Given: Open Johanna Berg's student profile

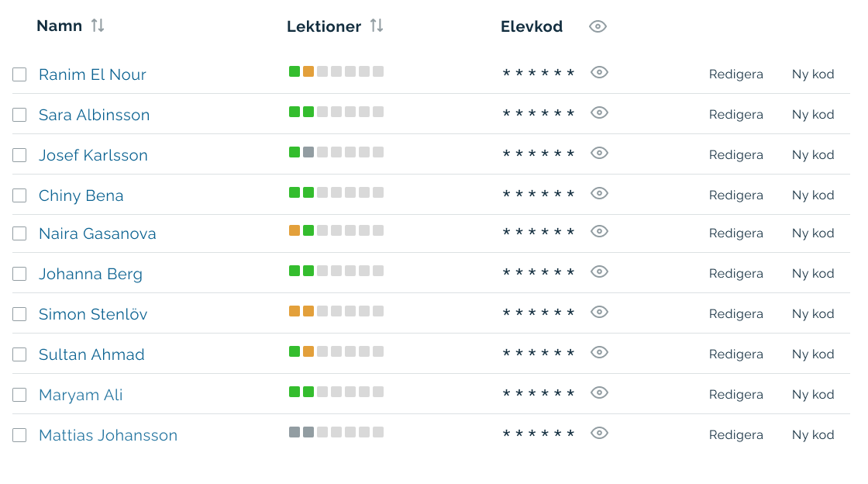Looking at the screenshot, I should [x=91, y=274].
